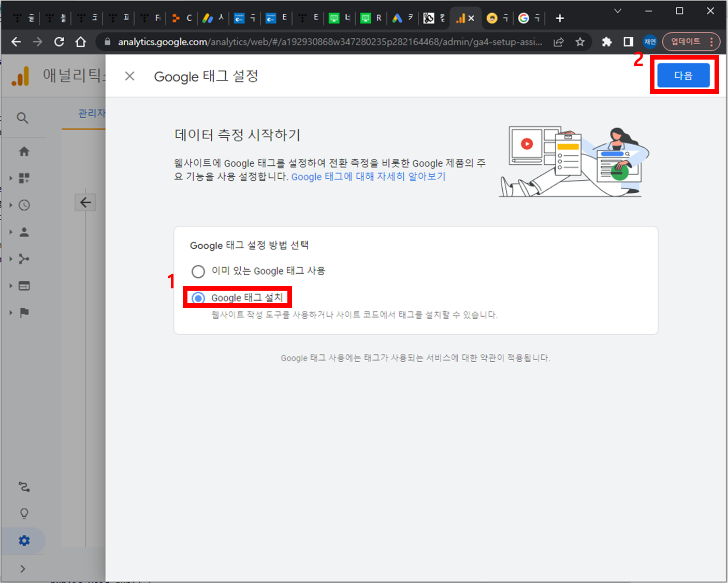Expand the sidebar with bottom chevron

tap(23, 568)
